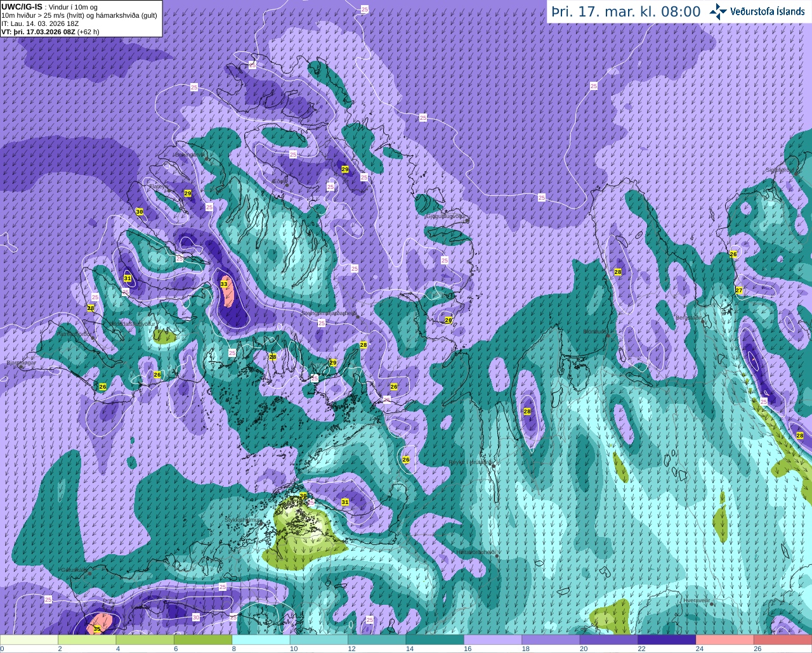The height and width of the screenshot is (653, 812).
Task: Click the yellow '33' maximum gust label
Action: (224, 285)
